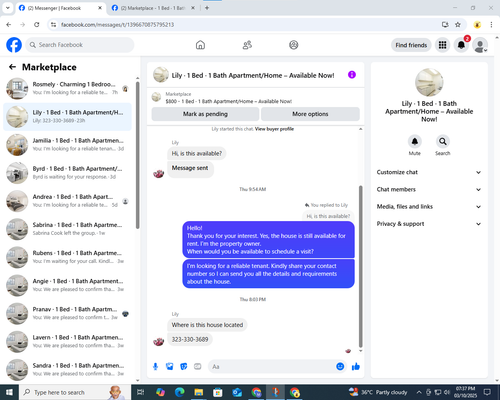Open the Pranav 1 Bed conversation
The height and width of the screenshot is (400, 500).
point(67,314)
